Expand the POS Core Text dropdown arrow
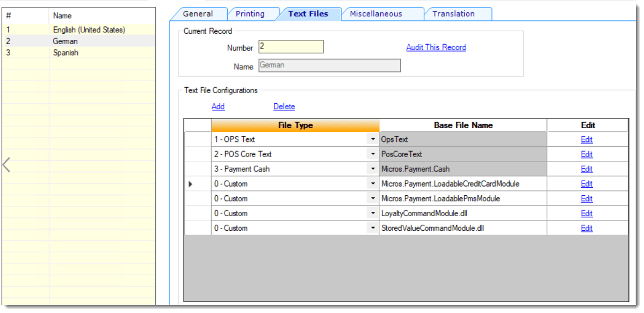This screenshot has width=644, height=313. 373,154
